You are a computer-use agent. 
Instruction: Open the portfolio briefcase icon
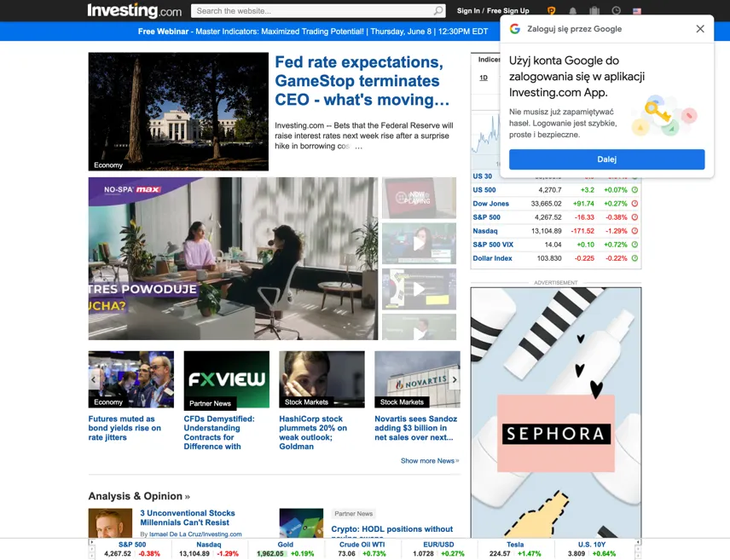[x=594, y=11]
